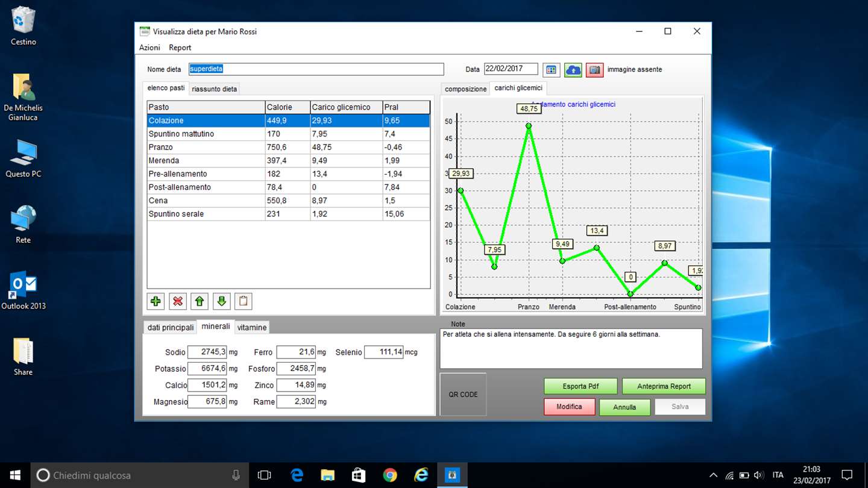Click the Sodio value field 2745,3
Screen dimensions: 868x488
207,352
